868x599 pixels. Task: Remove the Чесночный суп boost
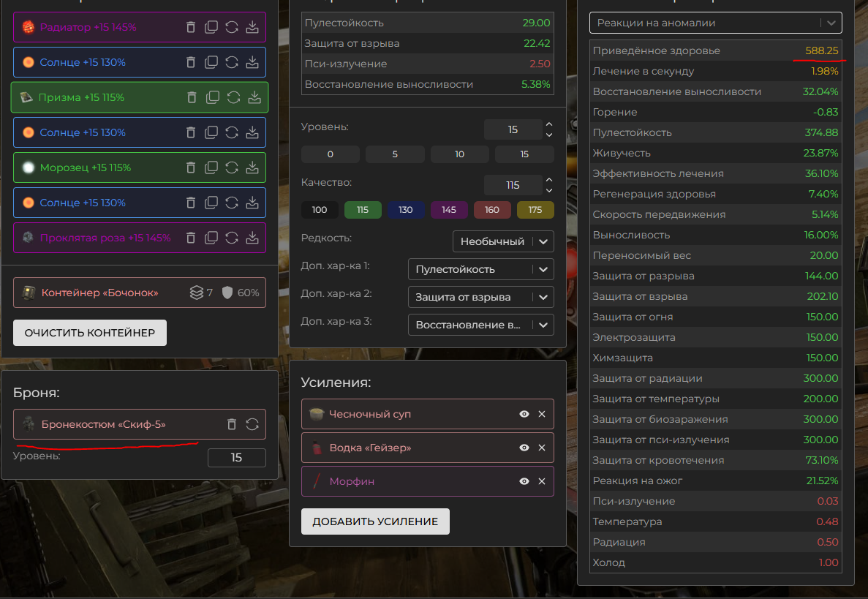coord(542,414)
